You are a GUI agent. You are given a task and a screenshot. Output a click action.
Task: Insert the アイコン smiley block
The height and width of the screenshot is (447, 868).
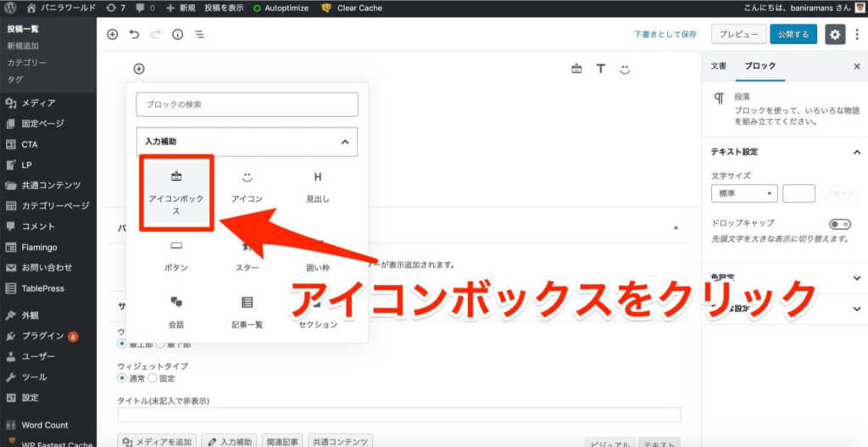click(x=247, y=187)
